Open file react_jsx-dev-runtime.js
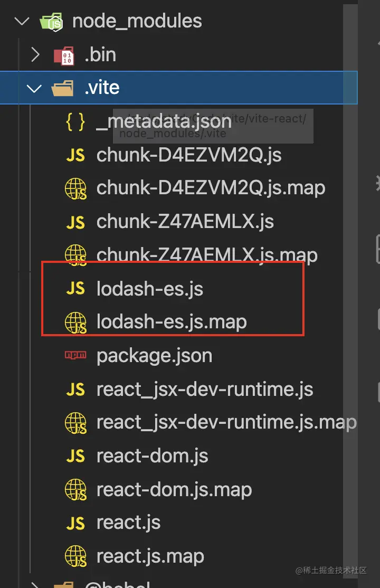Viewport: 380px width, 588px height. pos(205,389)
